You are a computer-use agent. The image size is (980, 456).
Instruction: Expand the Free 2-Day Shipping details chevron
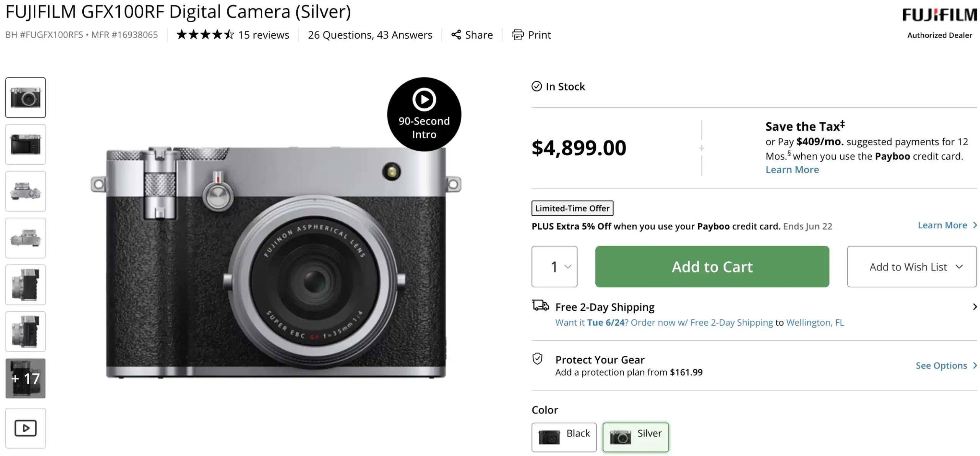(x=974, y=307)
